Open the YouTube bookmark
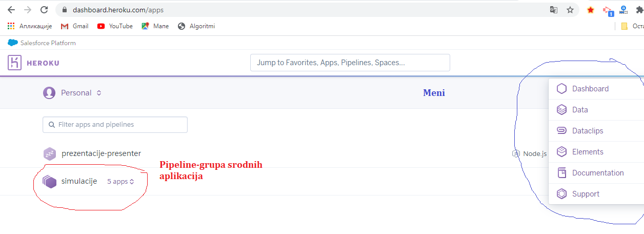The height and width of the screenshot is (234, 644). (x=115, y=26)
